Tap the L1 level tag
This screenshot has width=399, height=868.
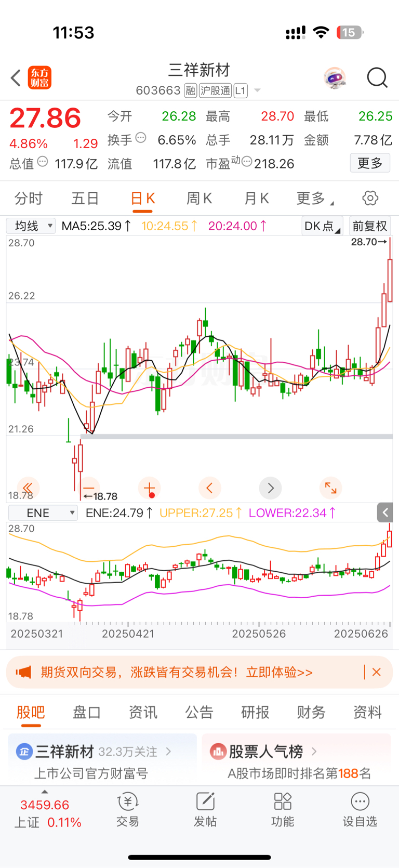240,91
